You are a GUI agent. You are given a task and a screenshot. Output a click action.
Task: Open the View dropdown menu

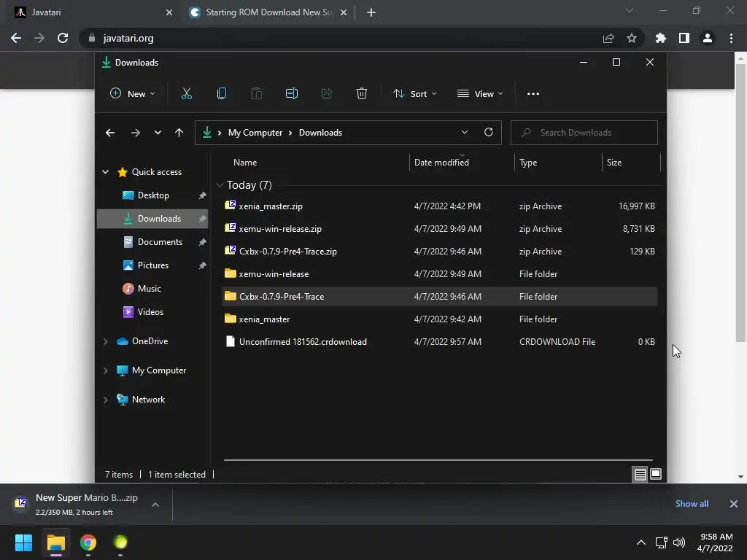(x=480, y=94)
